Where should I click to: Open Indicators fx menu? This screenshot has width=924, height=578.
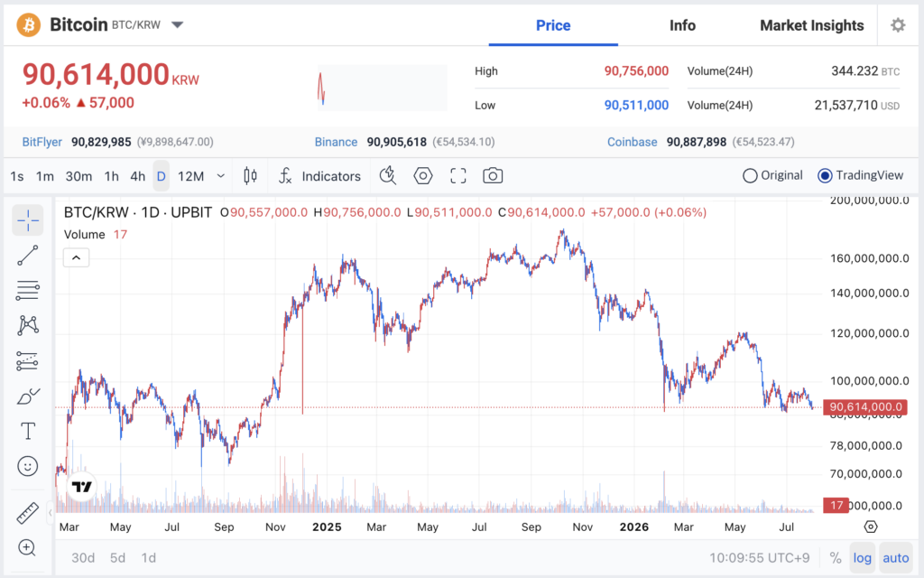coord(319,176)
